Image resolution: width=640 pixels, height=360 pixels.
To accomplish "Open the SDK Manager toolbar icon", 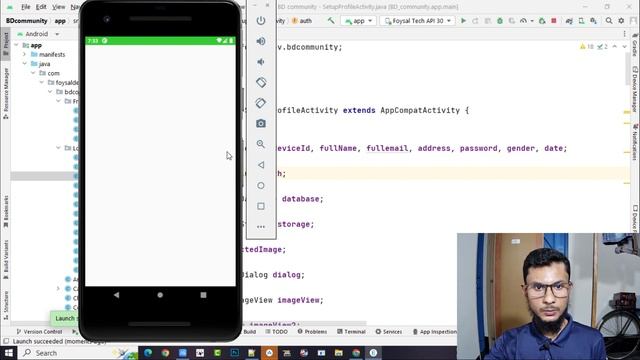I will (x=593, y=21).
